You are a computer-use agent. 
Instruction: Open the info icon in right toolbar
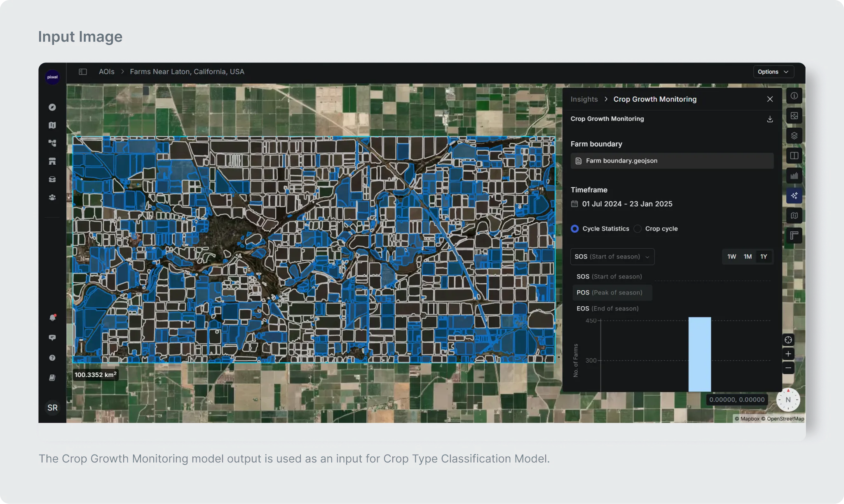tap(794, 96)
